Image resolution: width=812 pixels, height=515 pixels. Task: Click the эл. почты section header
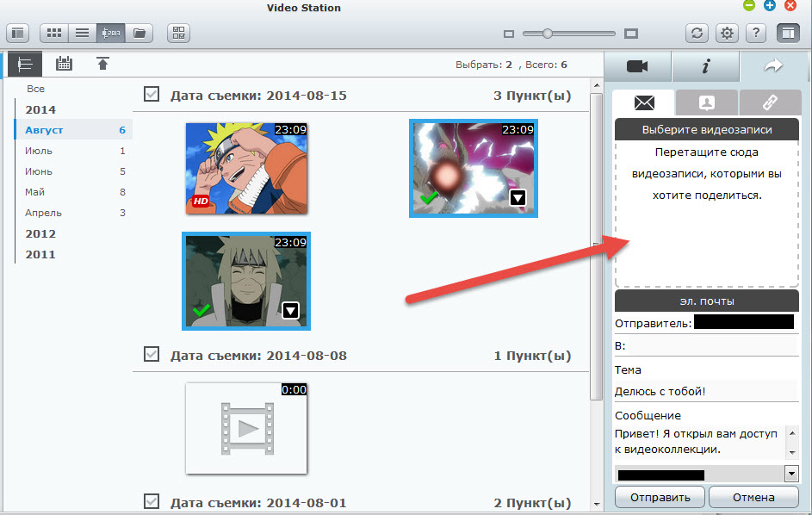707,301
